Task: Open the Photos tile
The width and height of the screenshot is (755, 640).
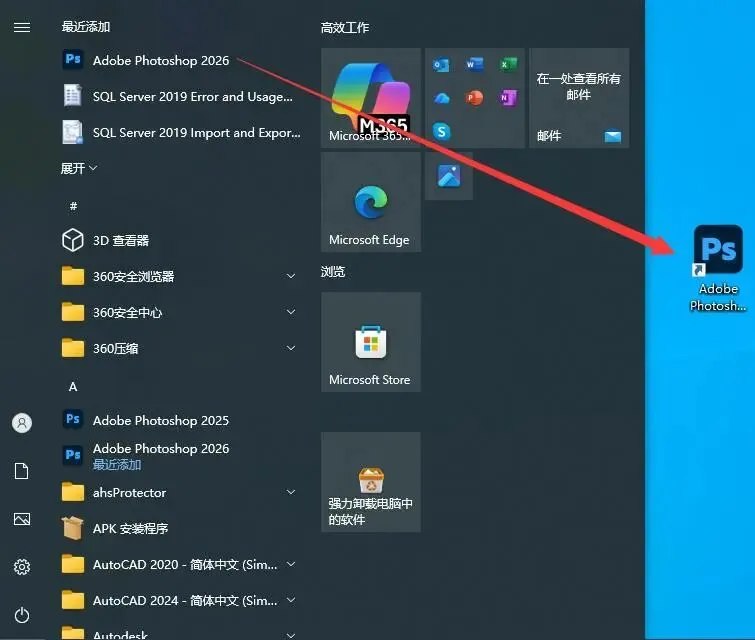Action: 449,176
